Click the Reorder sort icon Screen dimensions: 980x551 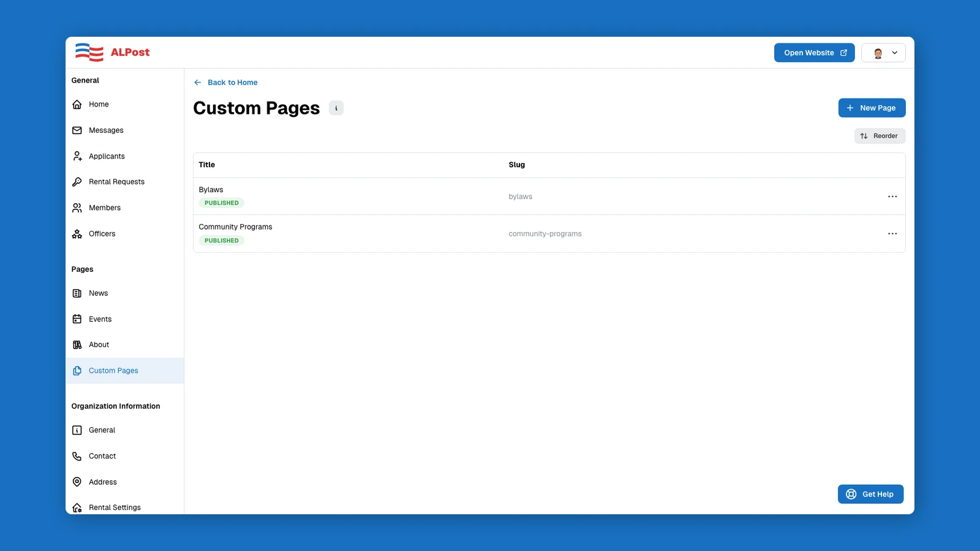(x=864, y=135)
